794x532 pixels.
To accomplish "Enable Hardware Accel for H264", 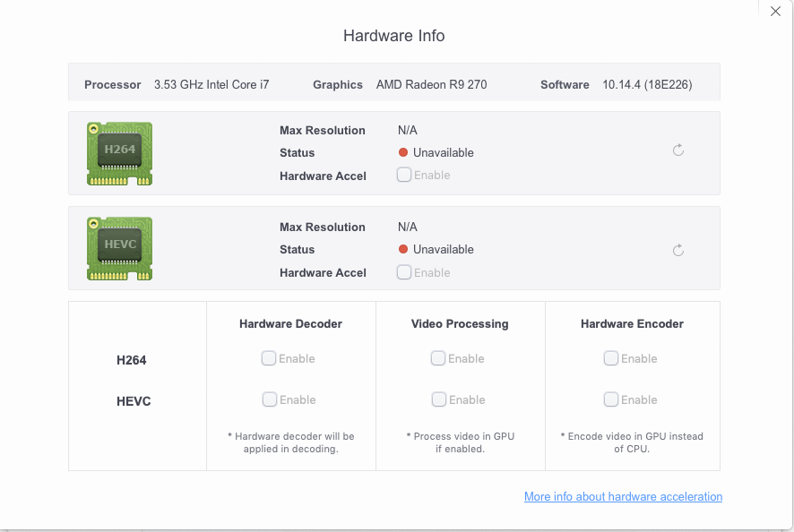I will tap(404, 175).
